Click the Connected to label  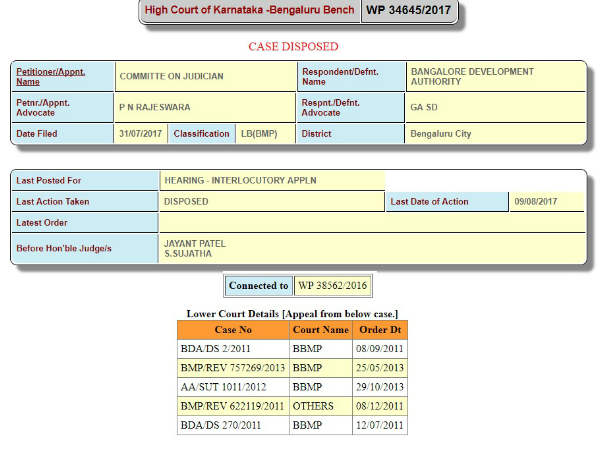(259, 286)
